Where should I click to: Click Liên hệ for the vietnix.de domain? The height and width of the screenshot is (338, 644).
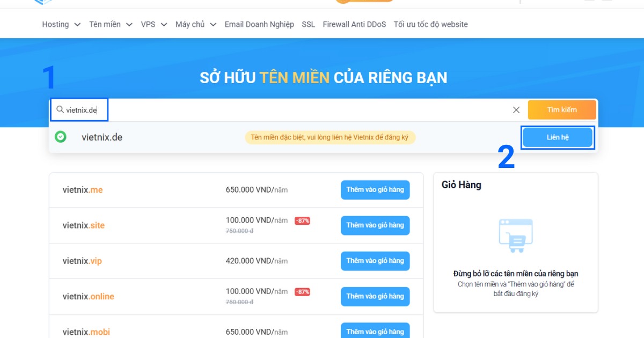pyautogui.click(x=558, y=137)
